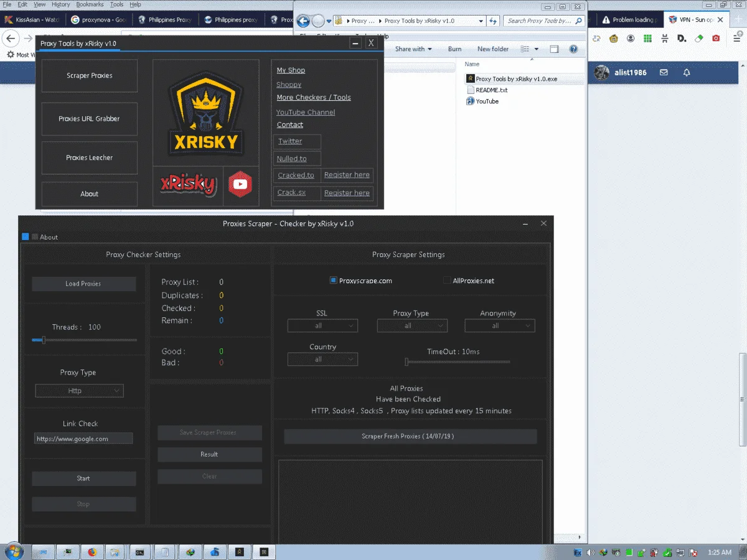Open the notifications bell icon

687,73
